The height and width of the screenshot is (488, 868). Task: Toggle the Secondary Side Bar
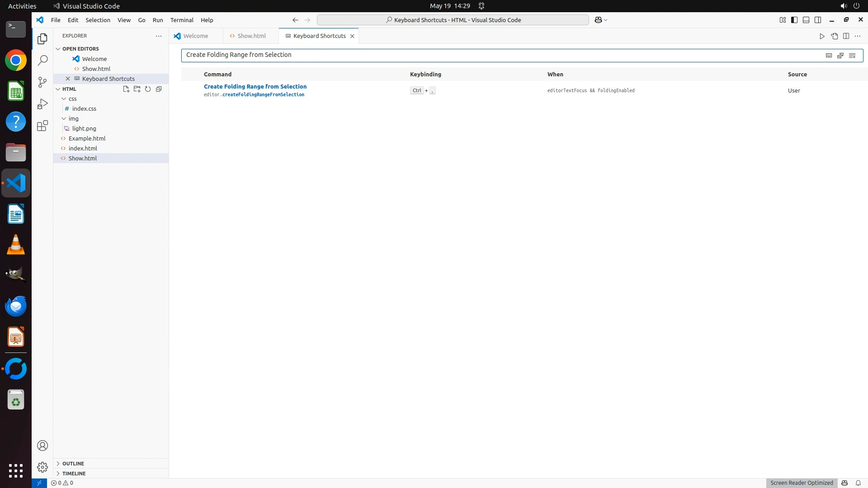coord(818,20)
